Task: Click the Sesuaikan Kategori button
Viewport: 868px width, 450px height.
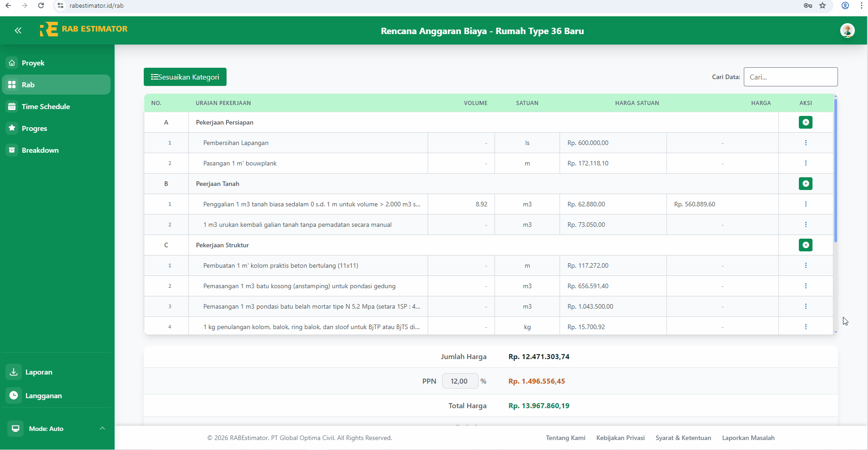Action: (x=185, y=77)
